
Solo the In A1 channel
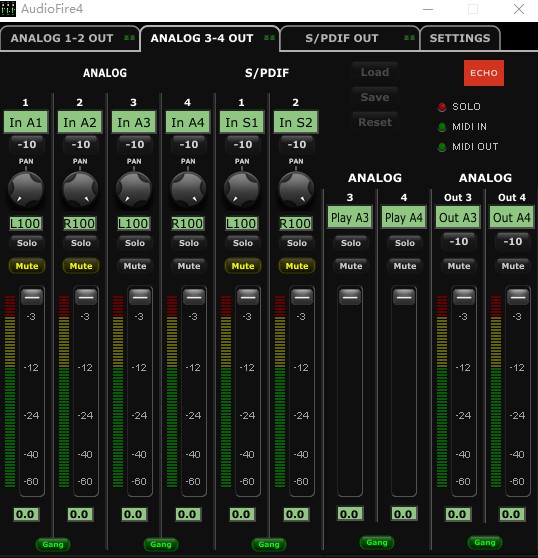(x=27, y=243)
